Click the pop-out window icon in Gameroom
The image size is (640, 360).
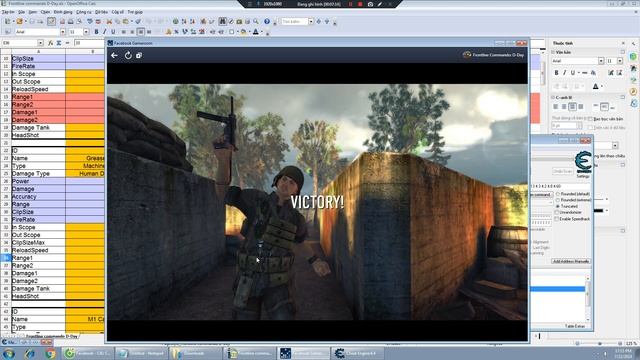(x=139, y=55)
